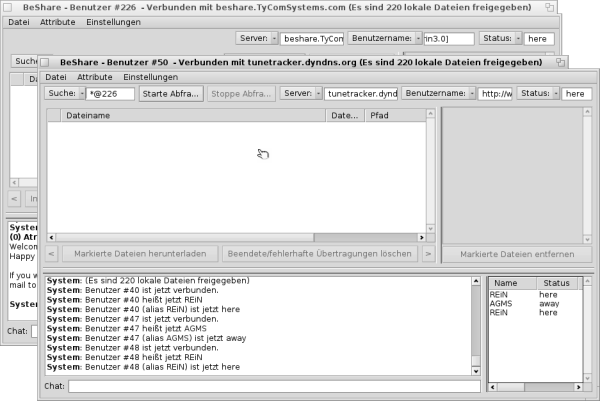
Task: Click the Chat input field in front window
Action: pos(274,386)
